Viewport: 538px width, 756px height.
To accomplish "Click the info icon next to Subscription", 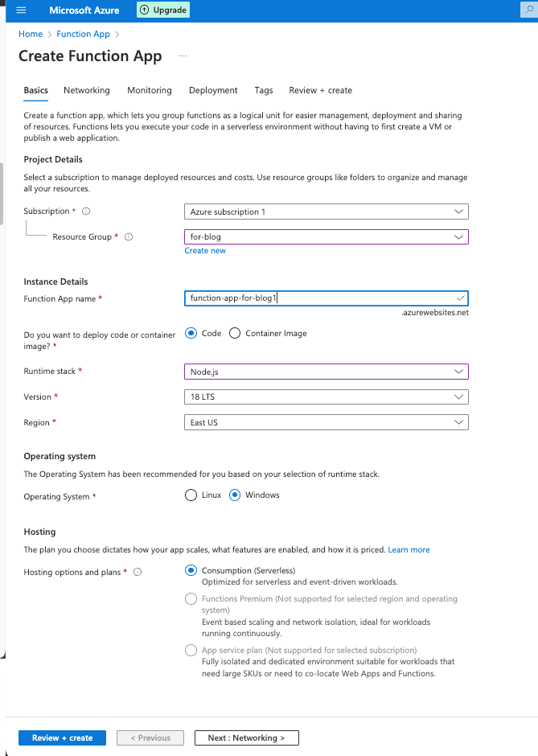I will 85,211.
